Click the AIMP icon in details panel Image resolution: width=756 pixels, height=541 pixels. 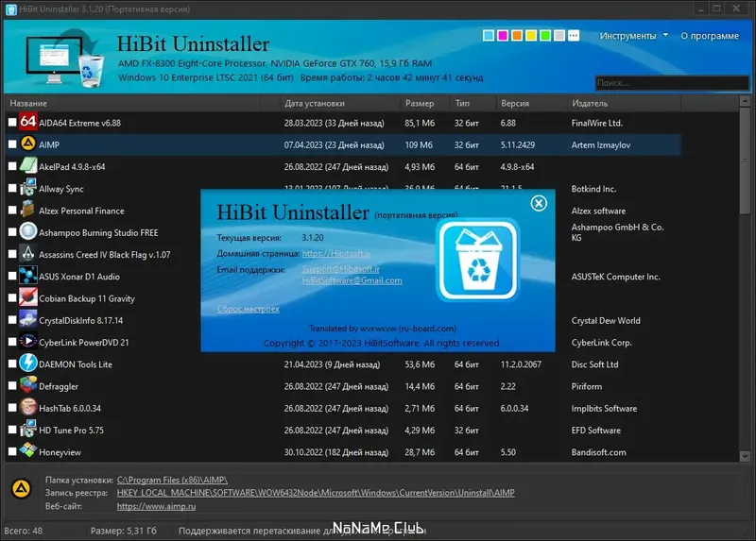[x=21, y=488]
